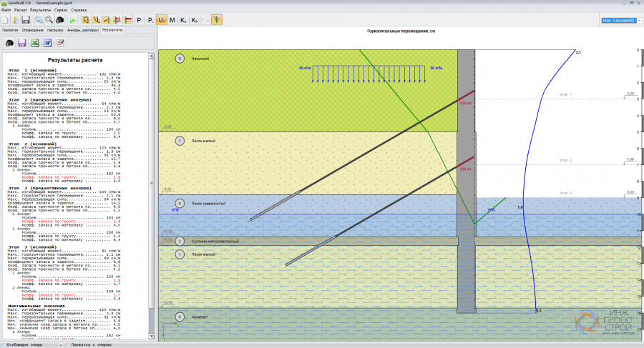The image size is (644, 348).
Task: Enable the Огибающие эпюры checkbox
Action: pos(4,345)
